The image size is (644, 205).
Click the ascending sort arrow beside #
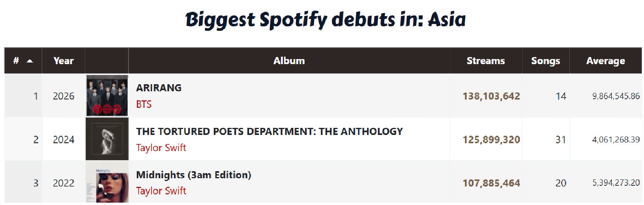click(x=30, y=61)
